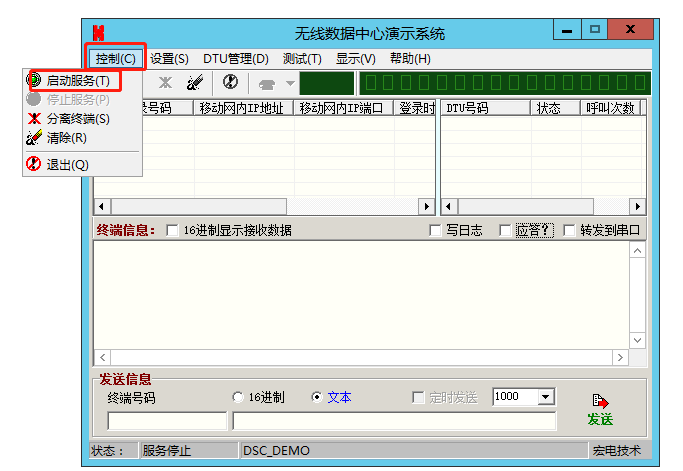Click the DTU list horizontal scrollbar thumb
The width and height of the screenshot is (683, 471).
(526, 207)
